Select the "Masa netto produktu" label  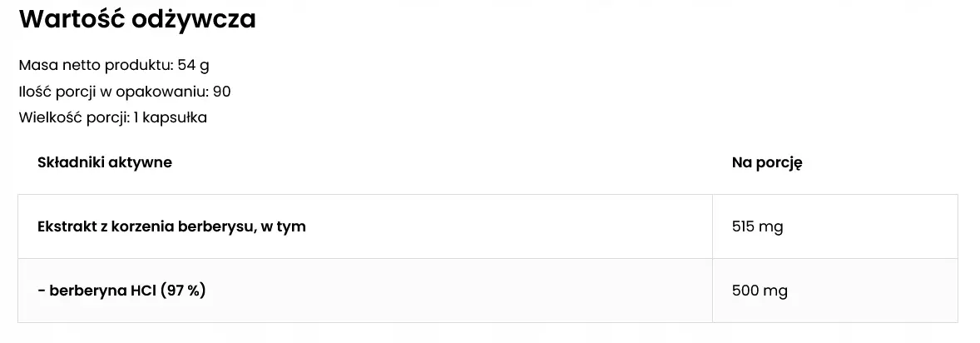(x=95, y=65)
